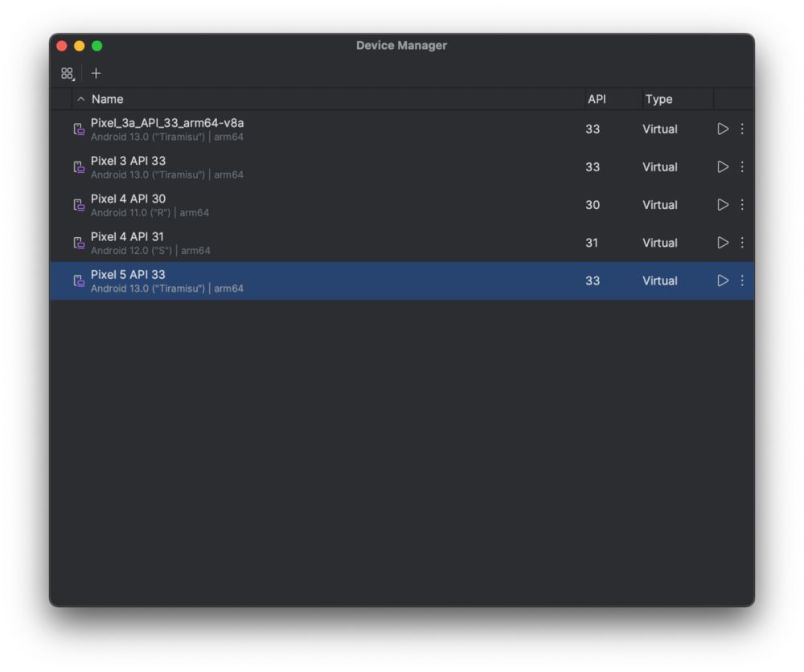Image resolution: width=804 pixels, height=672 pixels.
Task: Click API value 31 in Pixel 4 row
Action: [592, 243]
